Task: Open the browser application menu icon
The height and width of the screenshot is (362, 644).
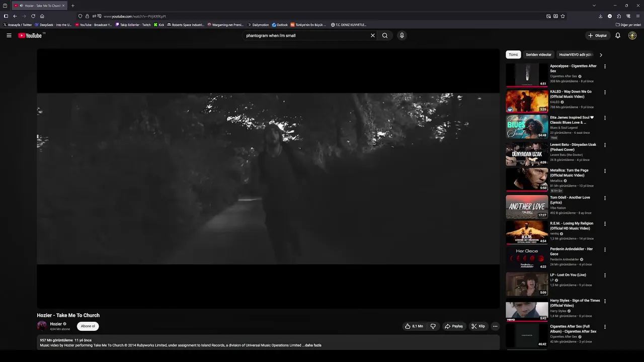Action: coord(637,16)
